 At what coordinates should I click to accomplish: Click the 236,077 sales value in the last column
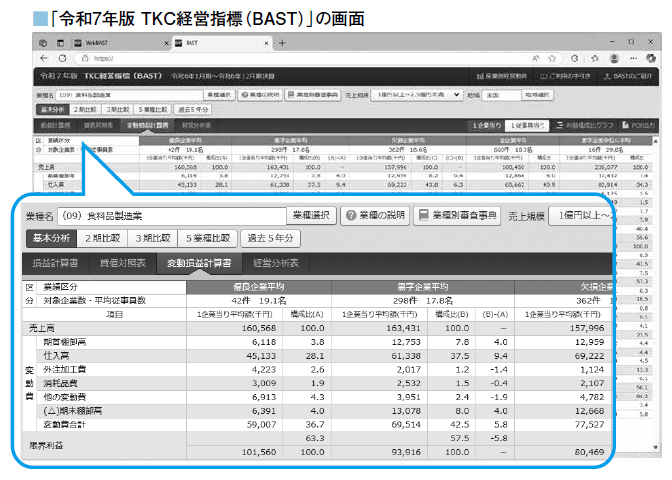point(606,167)
